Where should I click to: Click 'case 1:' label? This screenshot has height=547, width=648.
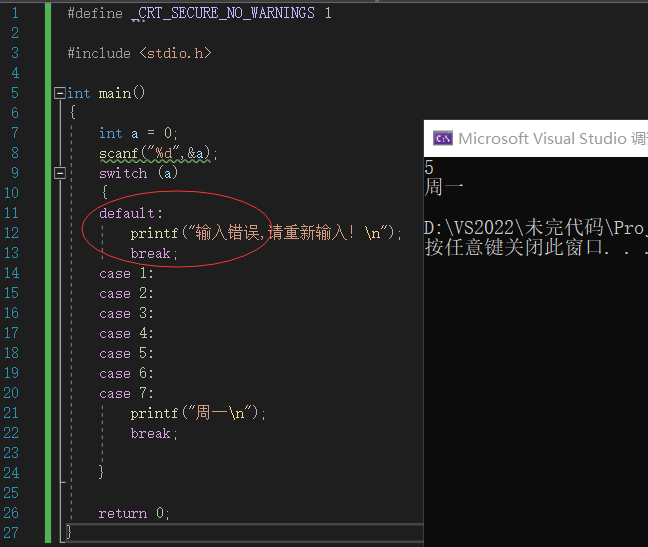[x=126, y=273]
